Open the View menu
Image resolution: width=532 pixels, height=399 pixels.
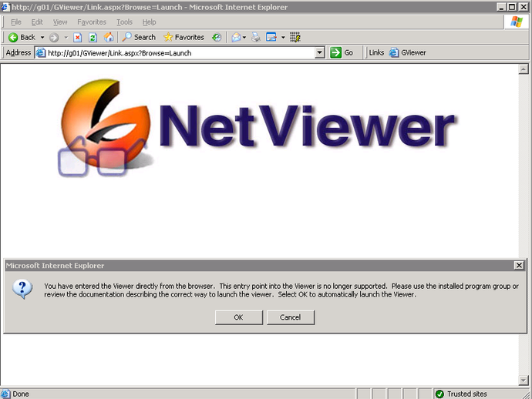coord(60,22)
